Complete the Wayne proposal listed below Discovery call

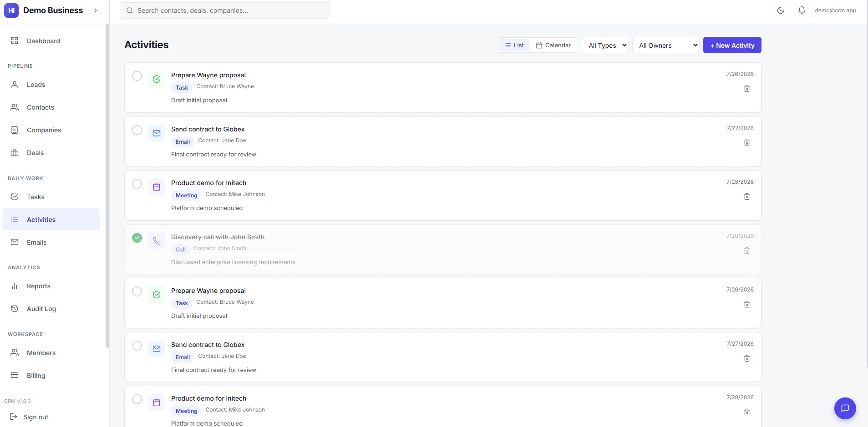tap(137, 291)
